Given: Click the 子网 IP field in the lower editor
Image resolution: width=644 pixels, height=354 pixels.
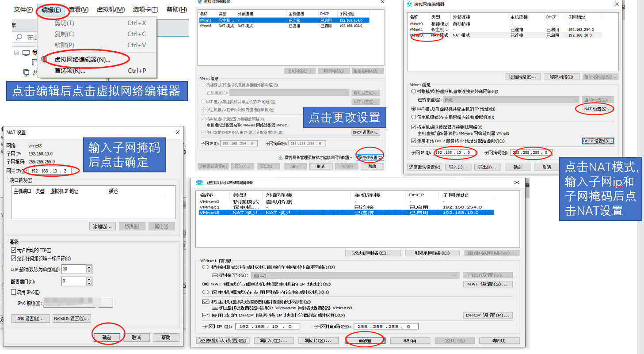Looking at the screenshot, I should [267, 327].
